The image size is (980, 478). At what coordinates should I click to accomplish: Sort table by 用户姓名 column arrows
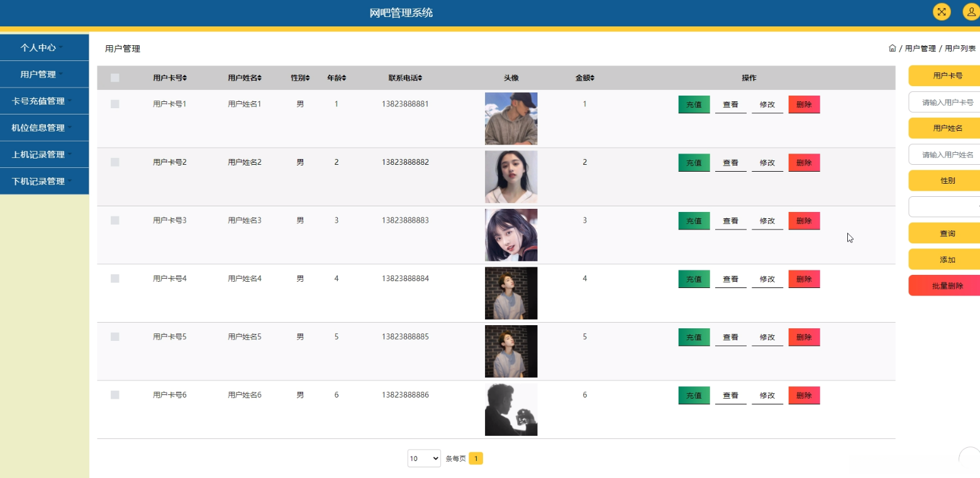[260, 78]
